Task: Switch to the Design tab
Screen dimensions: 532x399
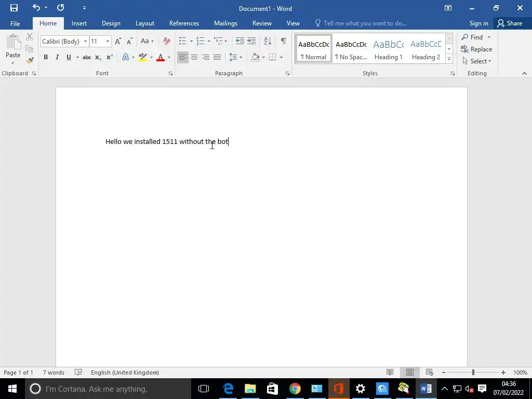Action: coord(111,23)
